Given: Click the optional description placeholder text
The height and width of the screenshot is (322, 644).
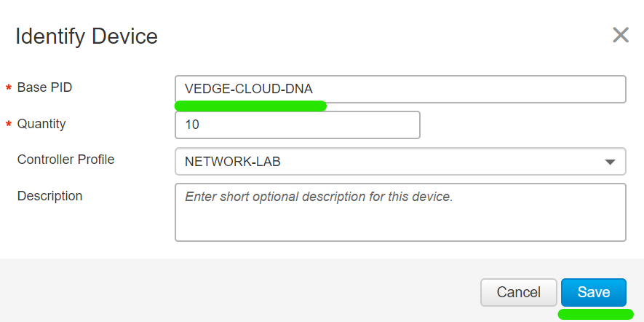Looking at the screenshot, I should coord(319,197).
